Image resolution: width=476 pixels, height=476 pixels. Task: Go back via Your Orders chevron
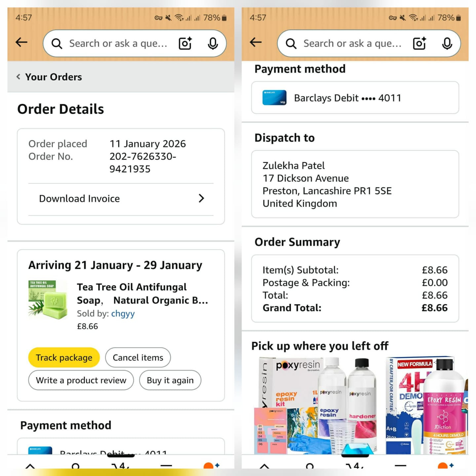point(18,77)
